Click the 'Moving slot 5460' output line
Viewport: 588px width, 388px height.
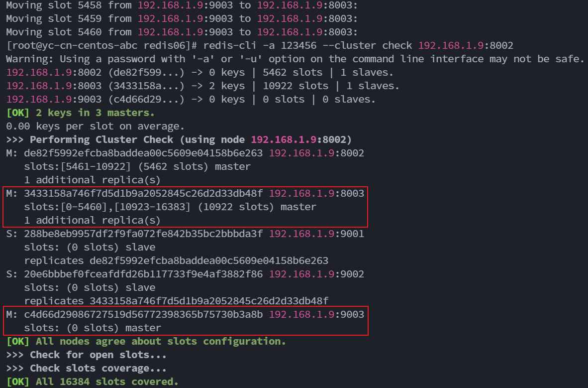click(182, 32)
